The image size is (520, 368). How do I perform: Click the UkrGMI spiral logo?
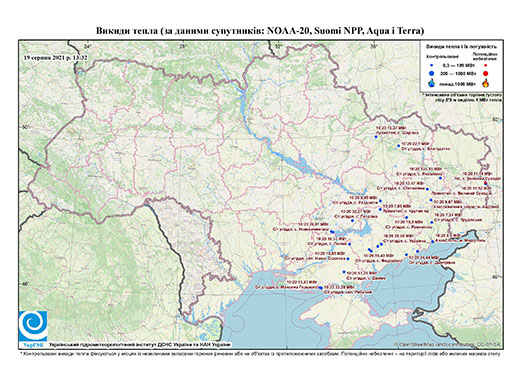pyautogui.click(x=33, y=326)
